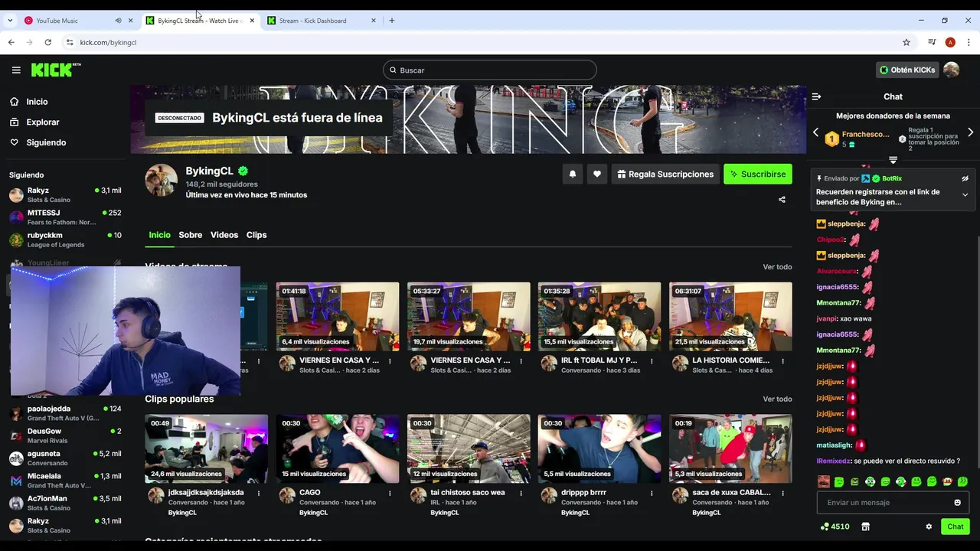980x551 pixels.
Task: Switch to the Videos tab
Action: click(x=224, y=235)
